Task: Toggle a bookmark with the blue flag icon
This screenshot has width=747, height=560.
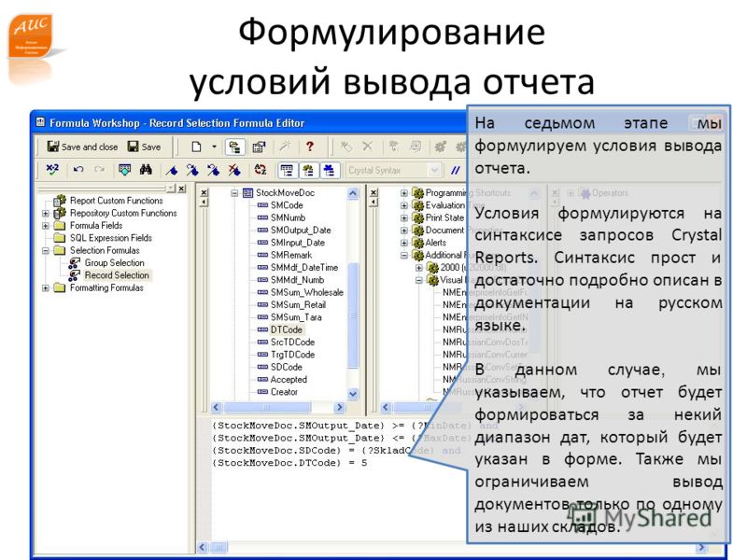Action: click(x=172, y=170)
